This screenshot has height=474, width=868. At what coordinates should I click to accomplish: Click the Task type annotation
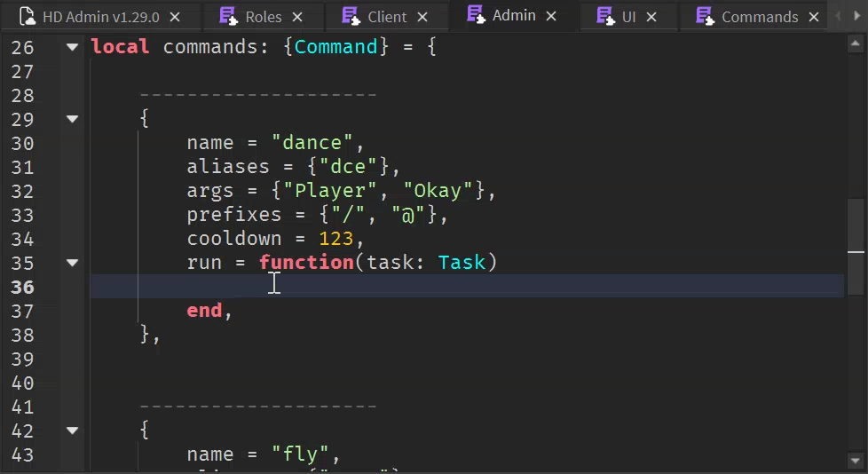pyautogui.click(x=462, y=263)
